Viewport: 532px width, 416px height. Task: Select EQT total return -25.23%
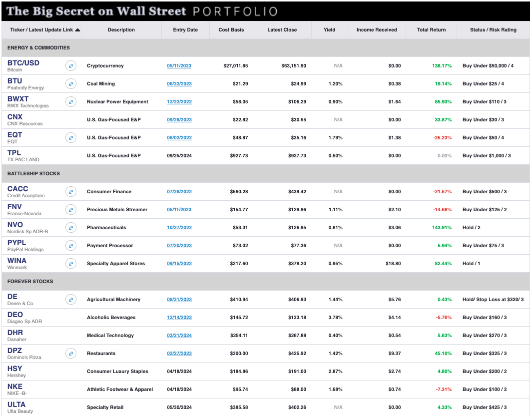443,138
